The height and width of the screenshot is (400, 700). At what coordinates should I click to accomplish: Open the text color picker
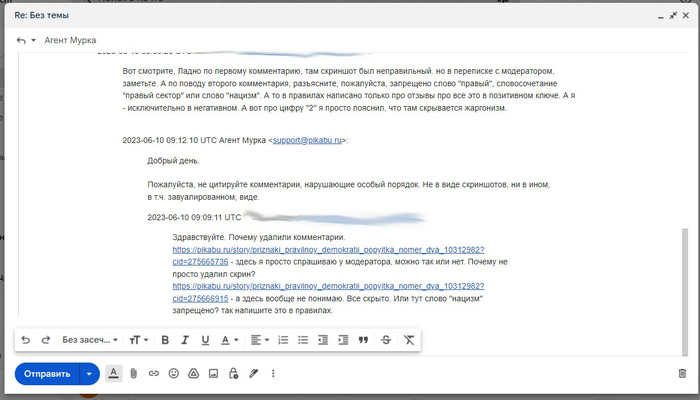229,340
